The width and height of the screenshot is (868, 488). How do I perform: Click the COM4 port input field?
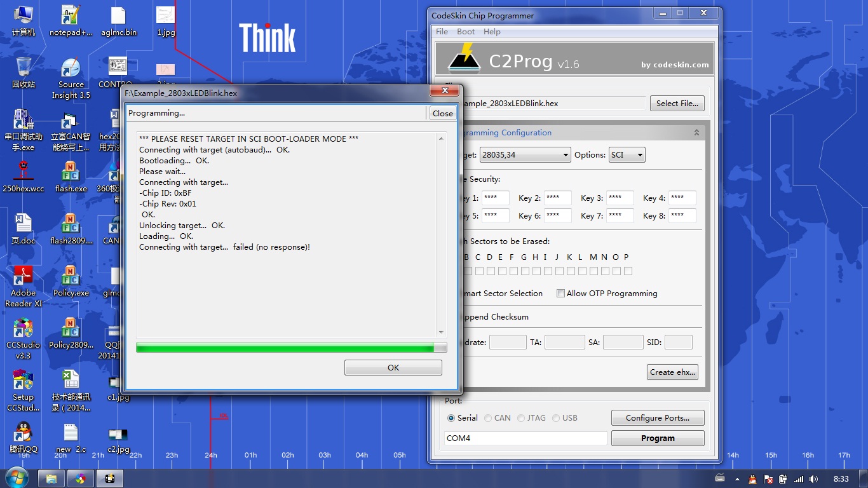(526, 438)
